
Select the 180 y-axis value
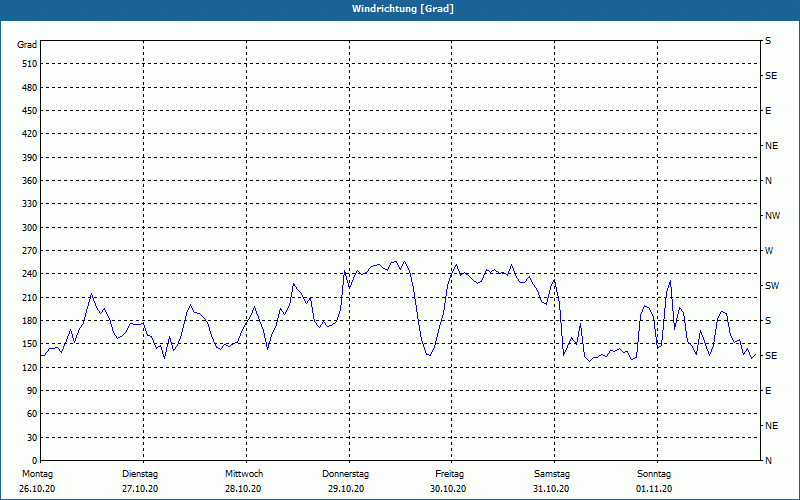pyautogui.click(x=29, y=321)
